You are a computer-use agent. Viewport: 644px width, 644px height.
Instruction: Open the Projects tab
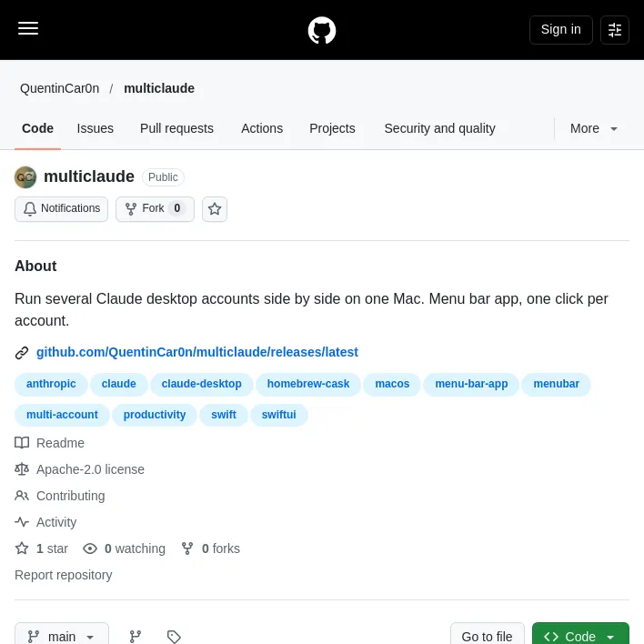pos(332,128)
